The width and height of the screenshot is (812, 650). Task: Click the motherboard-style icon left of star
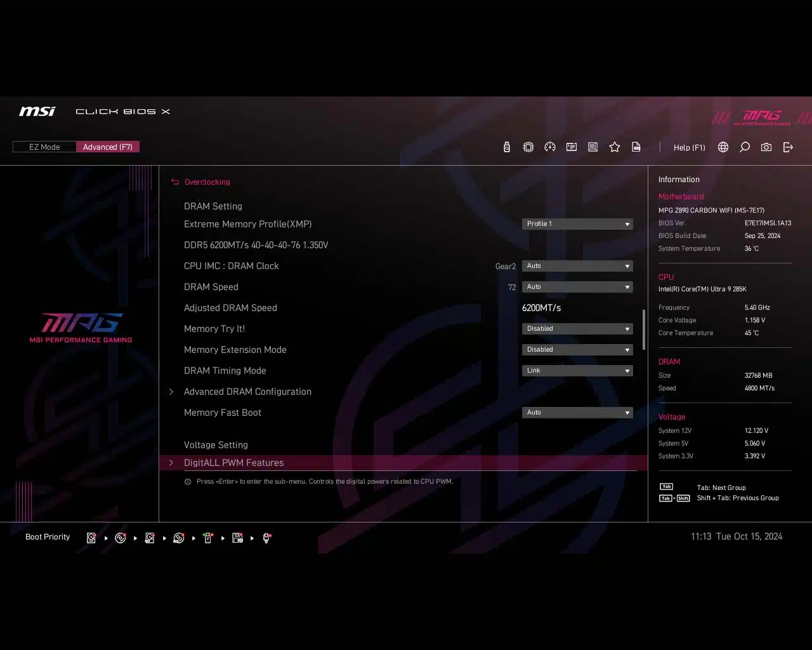[x=593, y=147]
